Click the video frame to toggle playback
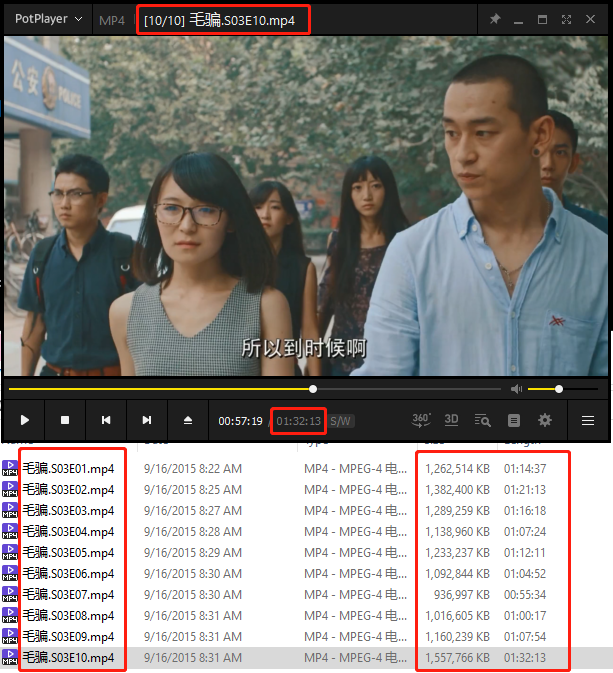The height and width of the screenshot is (673, 613). [306, 206]
